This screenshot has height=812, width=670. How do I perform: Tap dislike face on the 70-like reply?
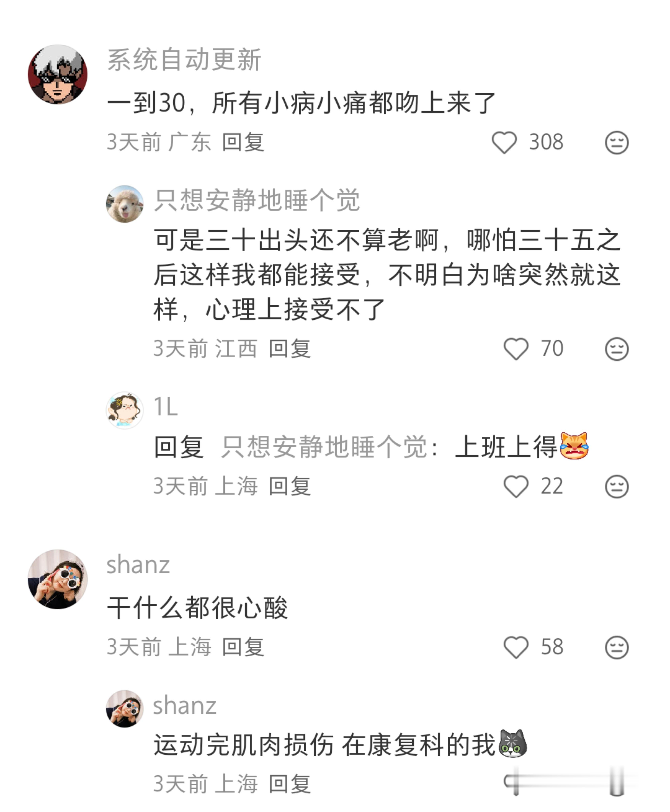616,349
